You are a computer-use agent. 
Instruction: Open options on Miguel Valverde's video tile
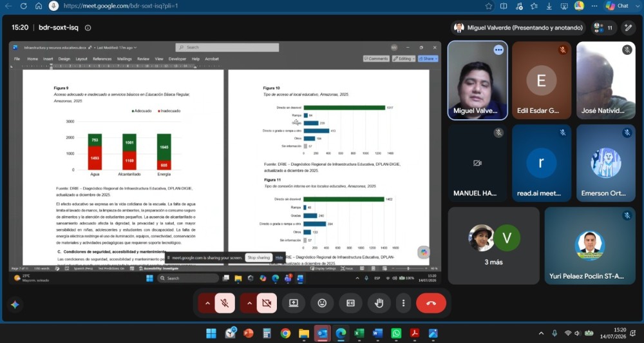[498, 50]
